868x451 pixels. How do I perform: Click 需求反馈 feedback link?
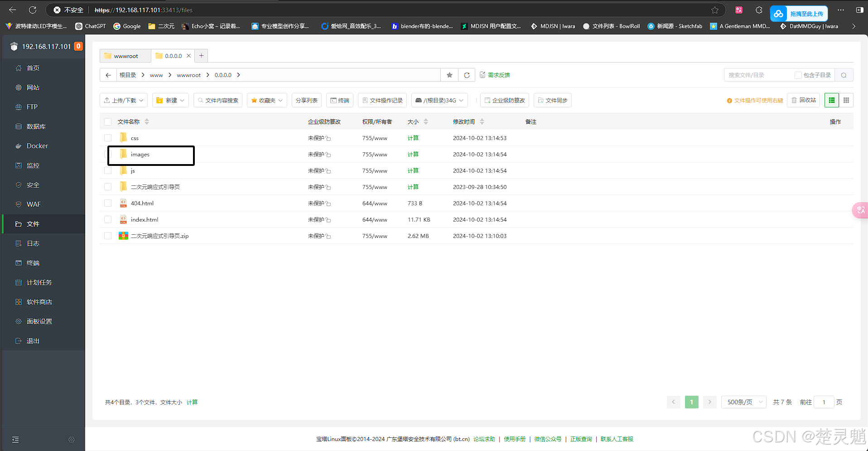[495, 75]
